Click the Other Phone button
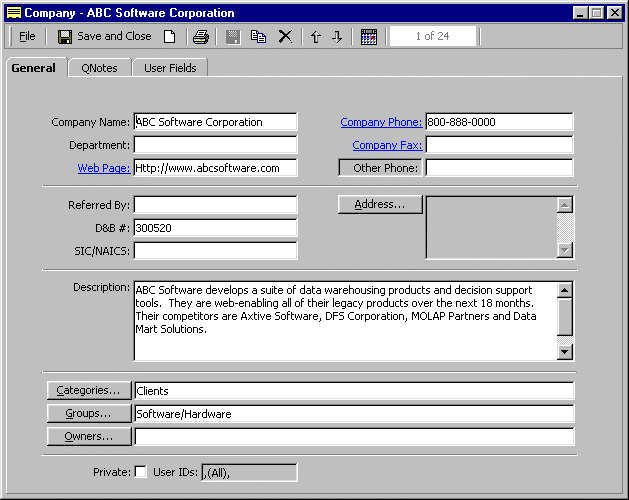Screen dimensions: 629x500 [380, 168]
